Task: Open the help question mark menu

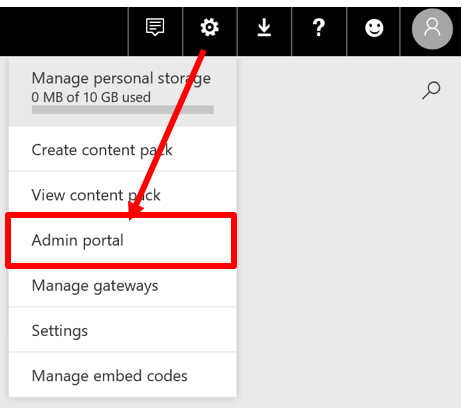Action: coord(319,27)
